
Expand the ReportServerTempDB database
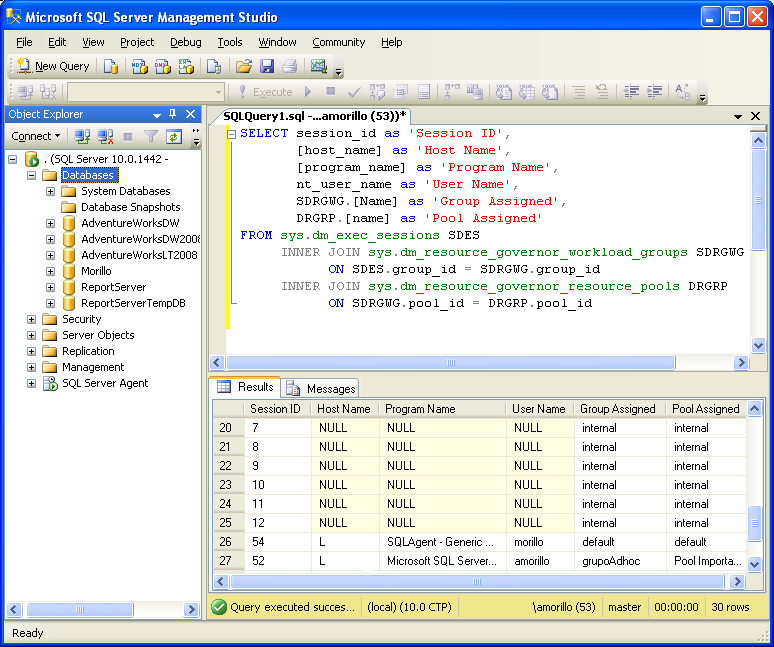[x=50, y=303]
